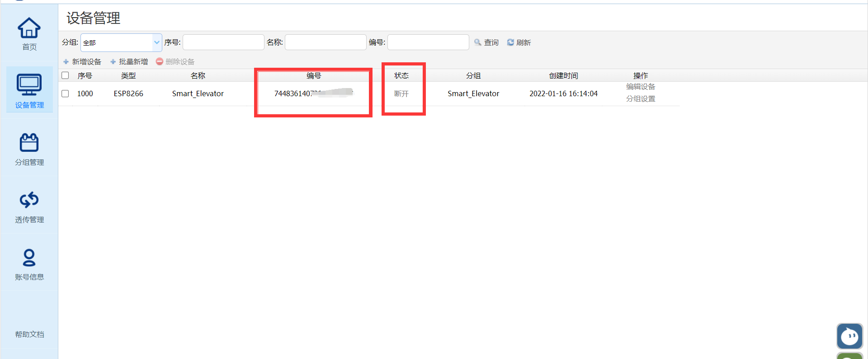Viewport: 868px width, 359px height.
Task: Click 编辑设备 link for Smart_Elevator
Action: 641,87
